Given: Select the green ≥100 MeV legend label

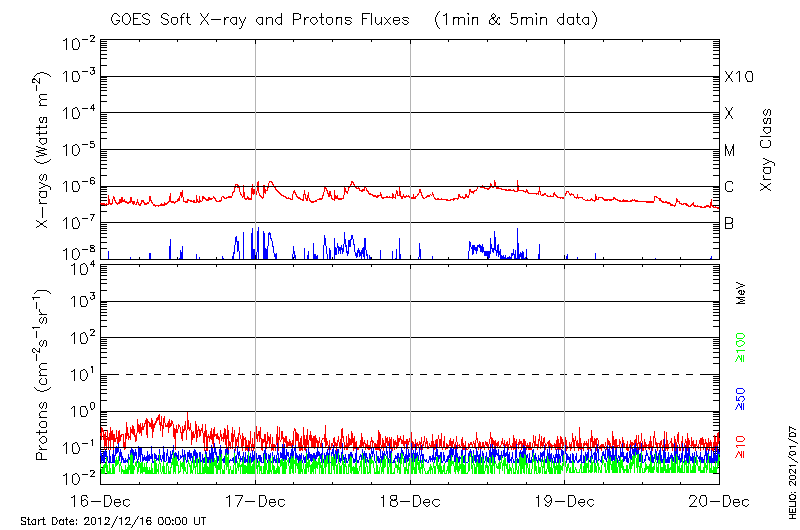Looking at the screenshot, I should (741, 346).
